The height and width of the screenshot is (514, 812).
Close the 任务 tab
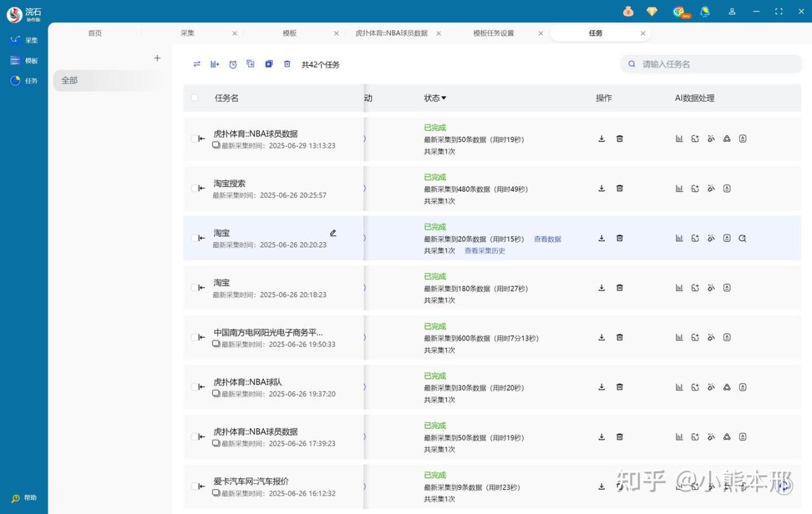click(643, 34)
